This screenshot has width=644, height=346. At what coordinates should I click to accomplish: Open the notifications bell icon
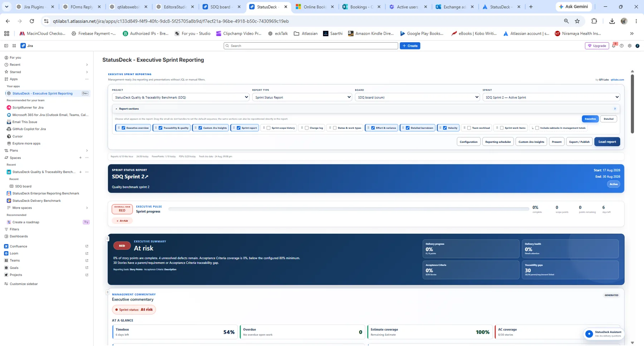[614, 46]
